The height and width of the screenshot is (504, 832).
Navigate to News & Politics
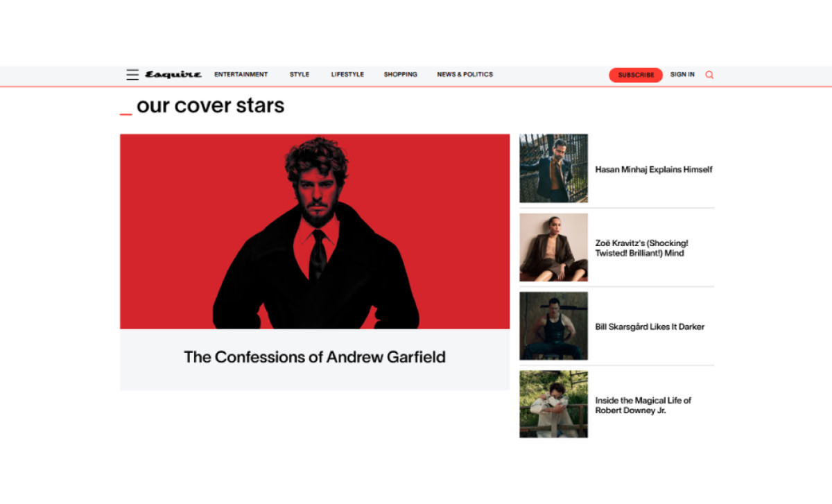[x=465, y=75]
